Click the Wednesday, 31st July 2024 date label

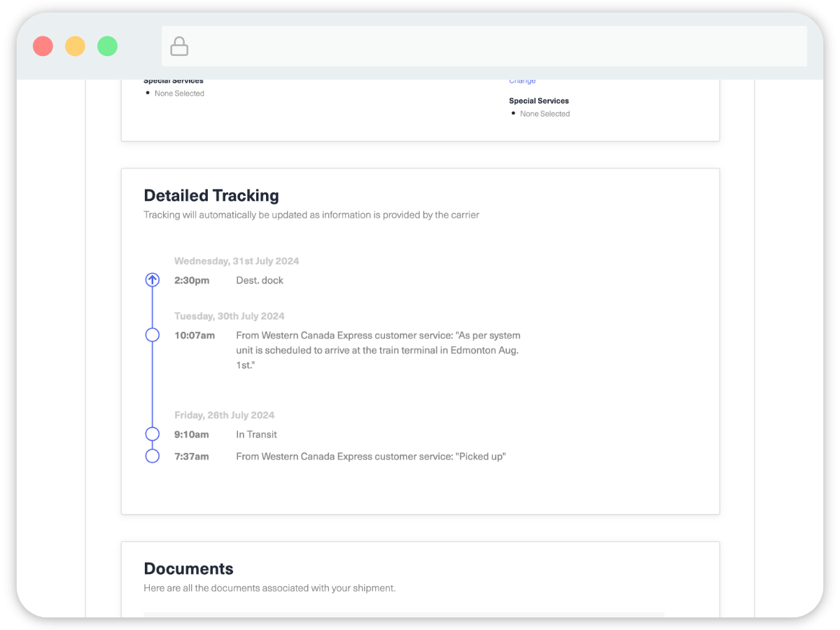pyautogui.click(x=237, y=261)
